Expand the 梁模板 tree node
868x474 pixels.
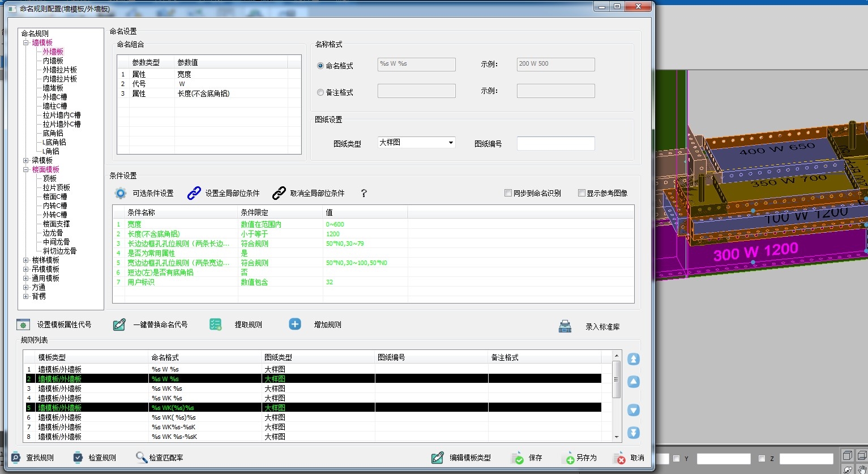coord(26,161)
